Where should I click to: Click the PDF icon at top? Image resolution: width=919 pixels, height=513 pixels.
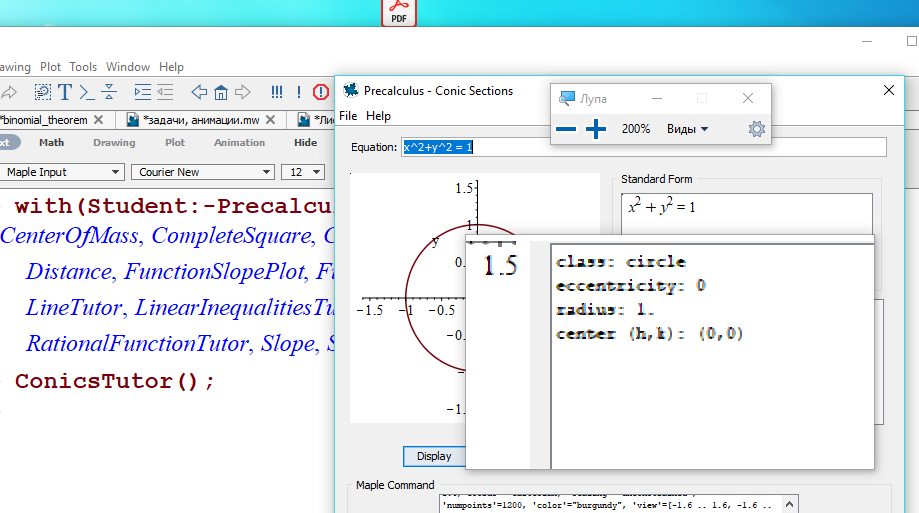coord(399,12)
